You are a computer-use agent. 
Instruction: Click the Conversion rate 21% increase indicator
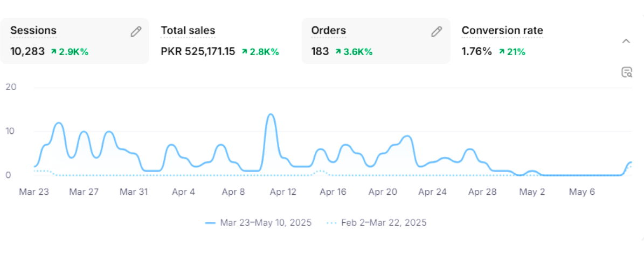click(512, 52)
